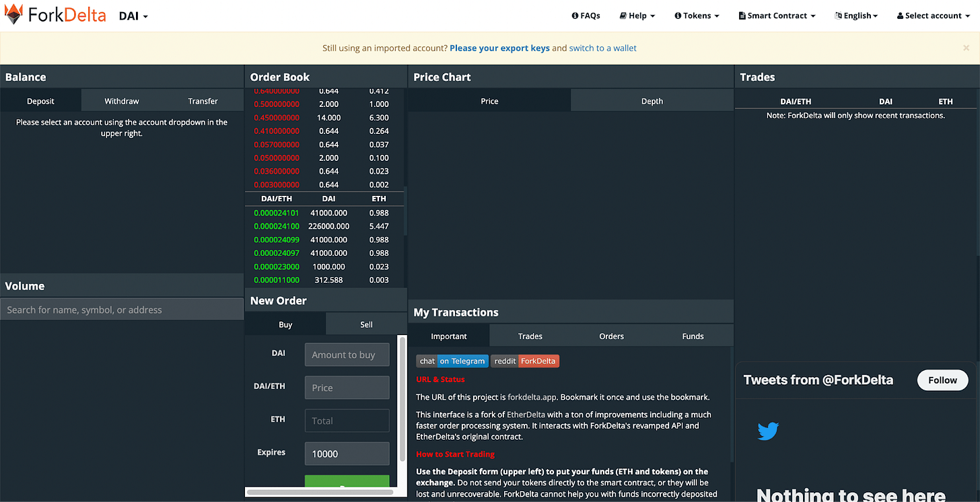
Task: Select buy order priced 0.000023000
Action: 324,266
